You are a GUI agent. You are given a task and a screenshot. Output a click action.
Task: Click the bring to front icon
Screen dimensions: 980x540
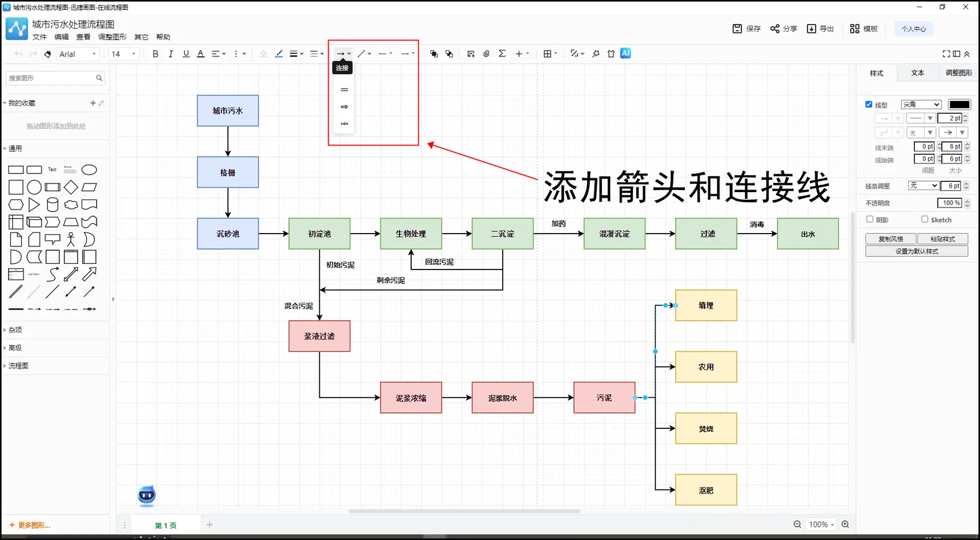[433, 54]
